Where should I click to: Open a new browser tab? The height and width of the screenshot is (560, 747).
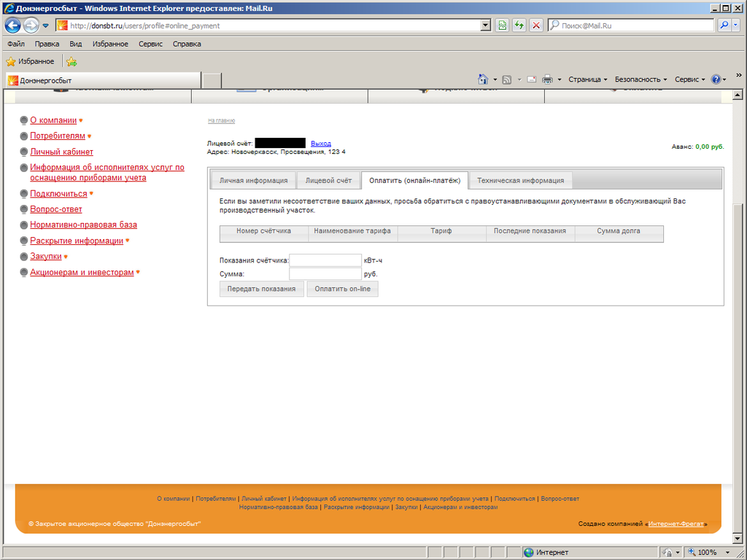(212, 81)
